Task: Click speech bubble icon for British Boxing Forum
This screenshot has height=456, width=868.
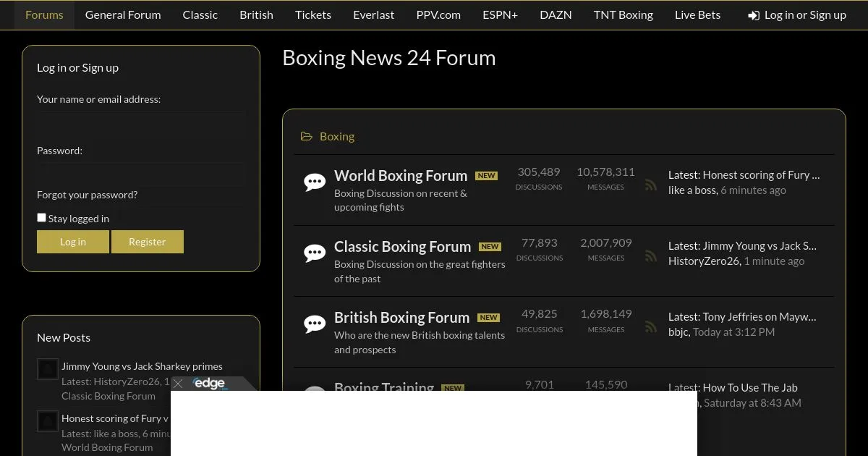Action: pos(315,324)
